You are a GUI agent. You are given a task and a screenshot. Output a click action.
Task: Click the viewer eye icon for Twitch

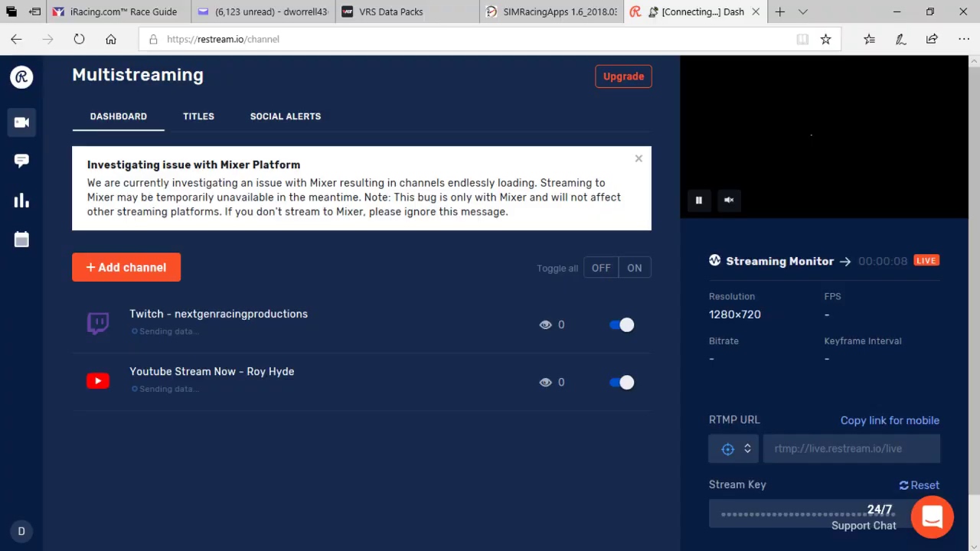tap(545, 324)
